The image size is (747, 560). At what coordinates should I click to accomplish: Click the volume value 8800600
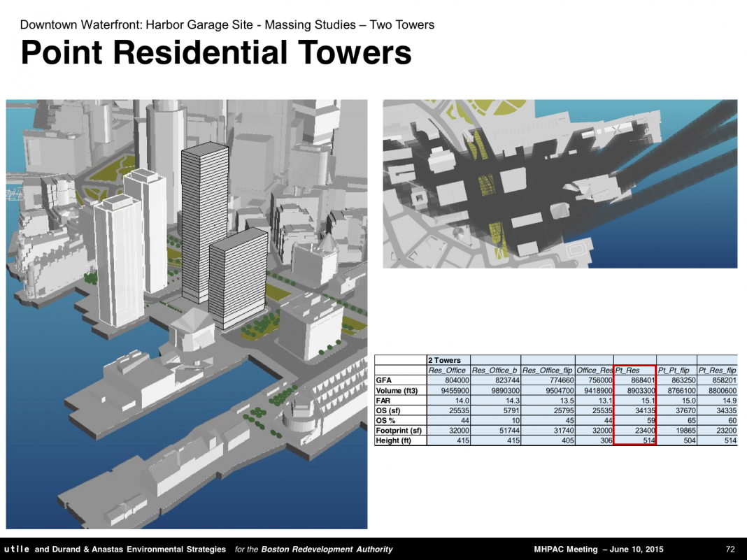coord(723,391)
